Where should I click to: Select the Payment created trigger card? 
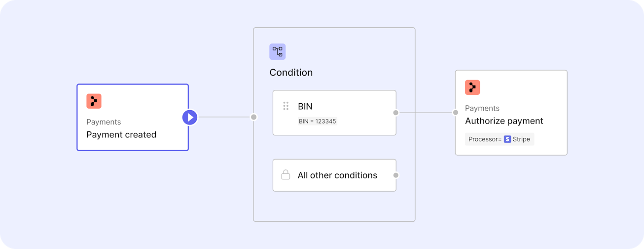(133, 117)
